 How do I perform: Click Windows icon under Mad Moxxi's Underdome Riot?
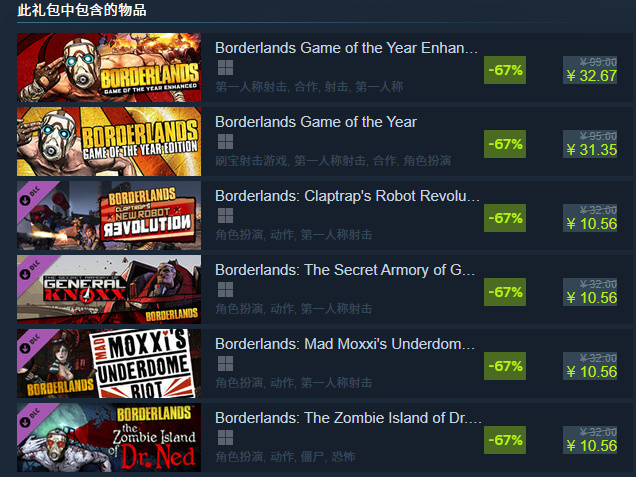(x=225, y=364)
